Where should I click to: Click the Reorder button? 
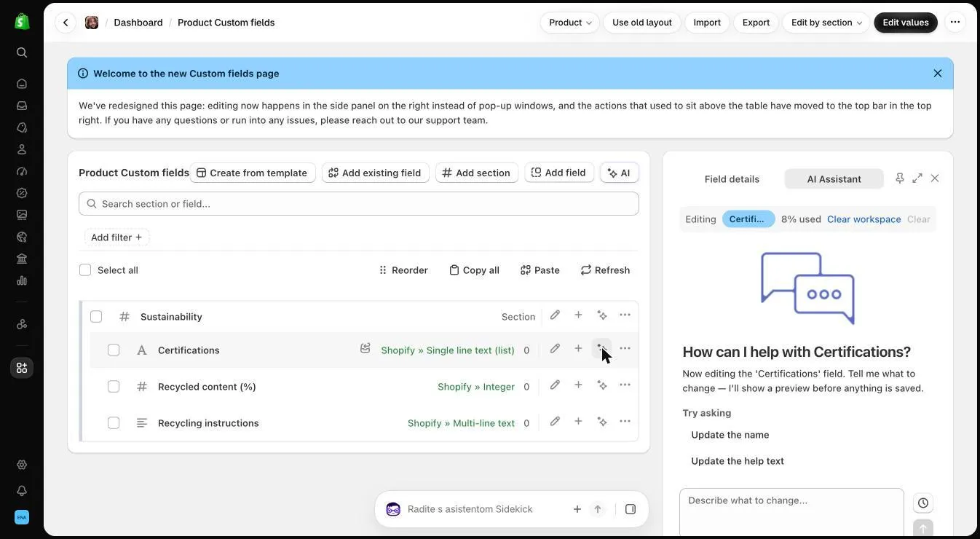tap(403, 270)
